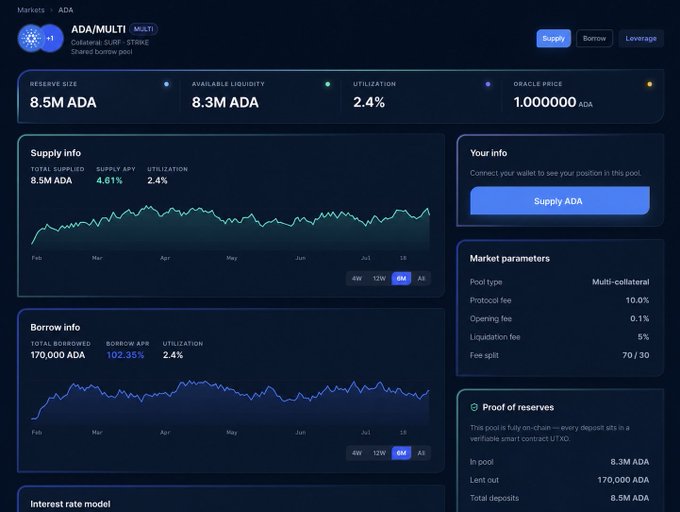
Task: Select All range on Supply info chart
Action: (x=421, y=278)
